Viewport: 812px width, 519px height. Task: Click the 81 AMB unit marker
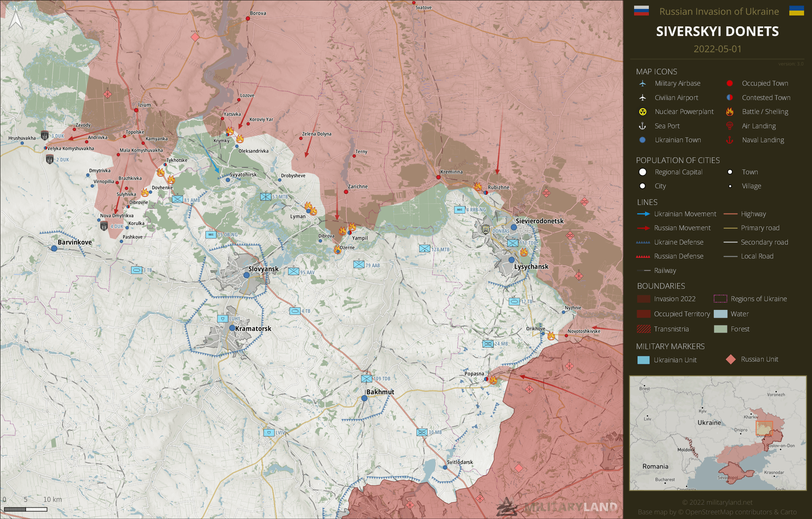coord(177,199)
